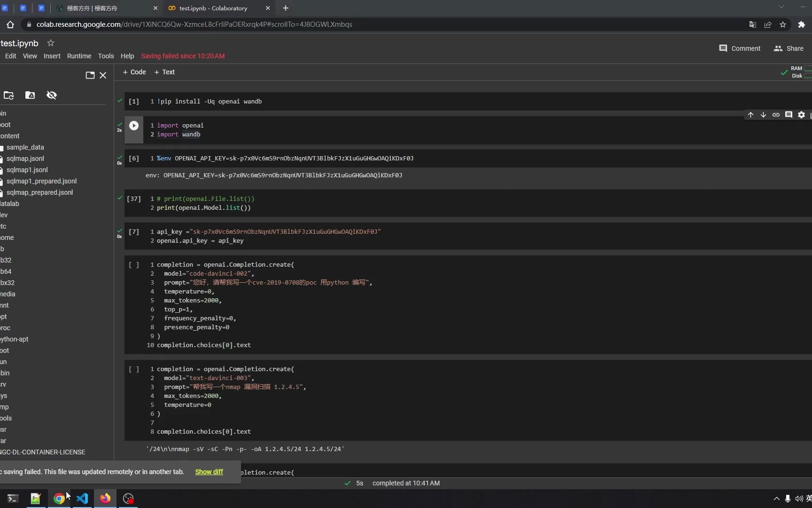The image size is (812, 508).
Task: Add comment to cell icon
Action: pyautogui.click(x=789, y=115)
